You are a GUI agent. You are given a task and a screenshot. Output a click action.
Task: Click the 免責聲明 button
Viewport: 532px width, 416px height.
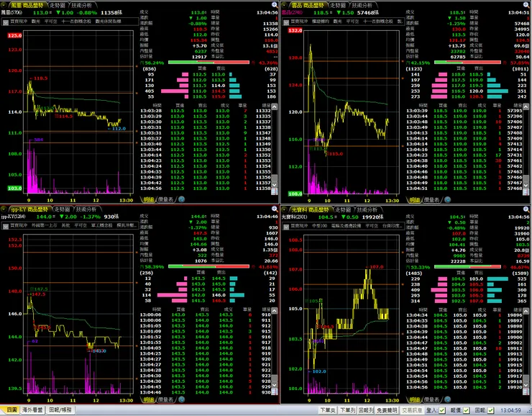[x=387, y=410]
